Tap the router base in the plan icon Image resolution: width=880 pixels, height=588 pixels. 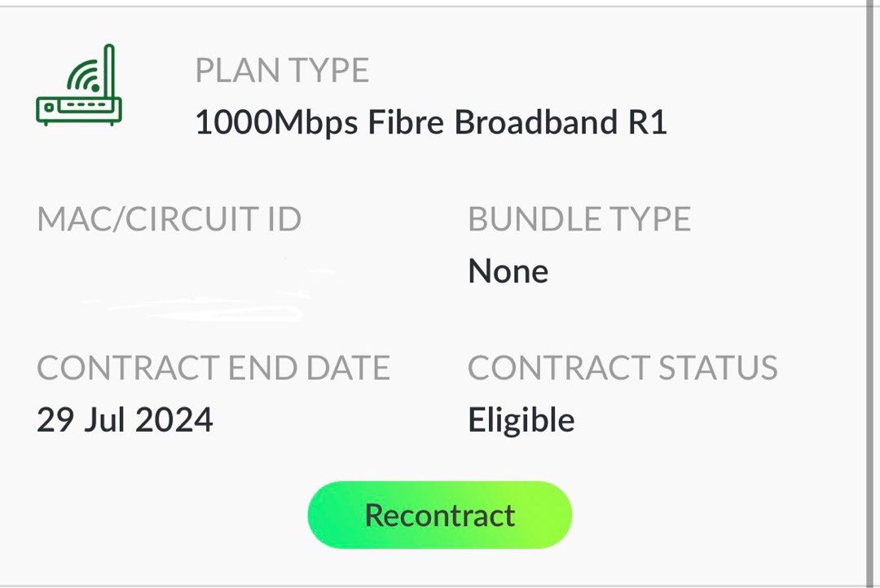79,108
